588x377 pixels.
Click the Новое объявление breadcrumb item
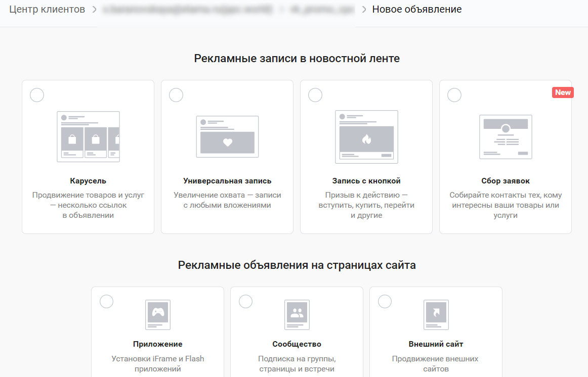tap(416, 10)
